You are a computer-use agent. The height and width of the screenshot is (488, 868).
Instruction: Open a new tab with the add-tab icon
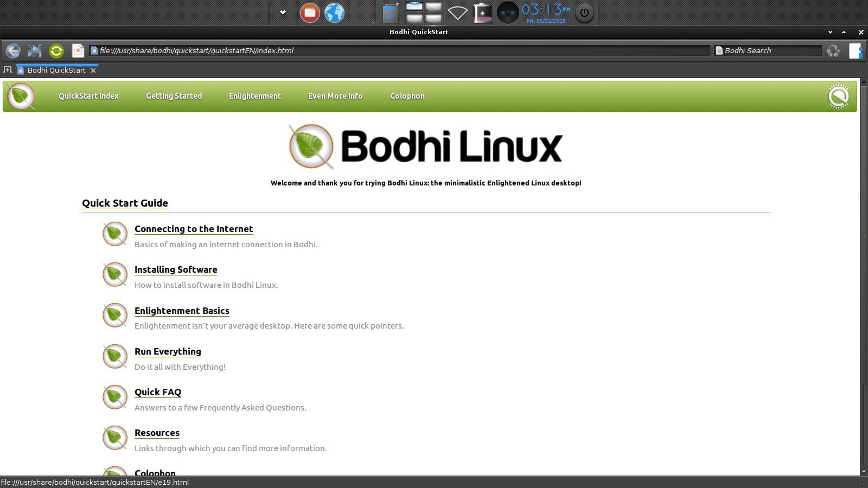tap(8, 70)
